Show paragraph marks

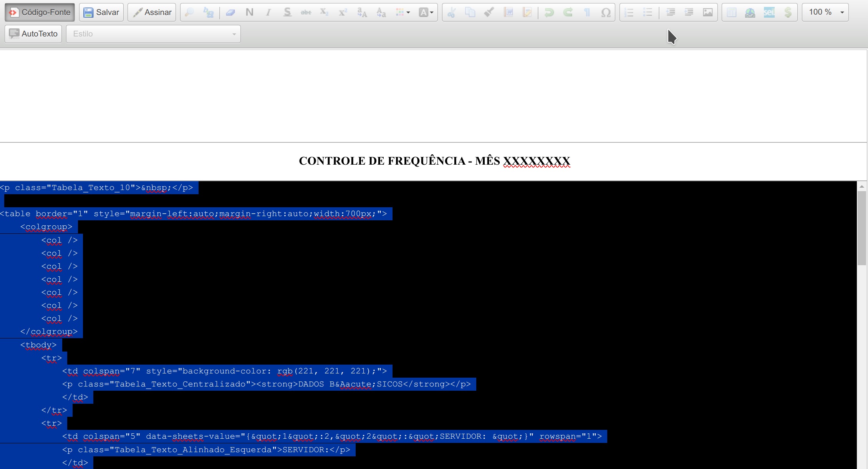coord(587,12)
